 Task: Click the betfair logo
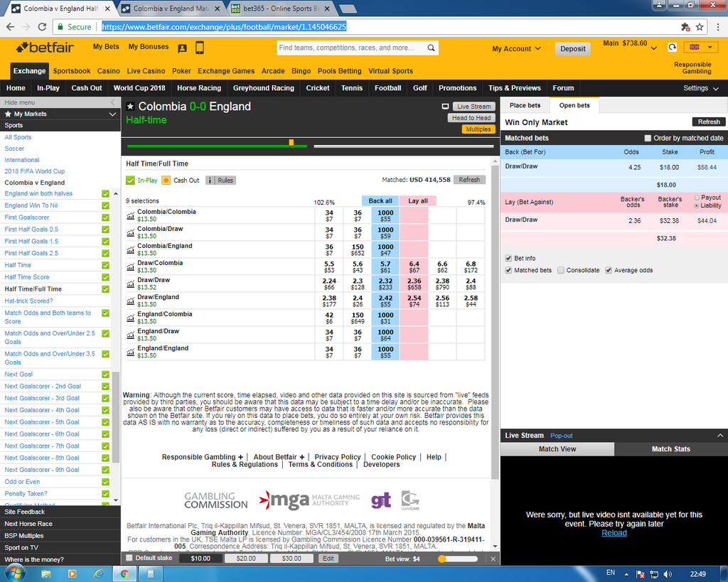(x=45, y=48)
